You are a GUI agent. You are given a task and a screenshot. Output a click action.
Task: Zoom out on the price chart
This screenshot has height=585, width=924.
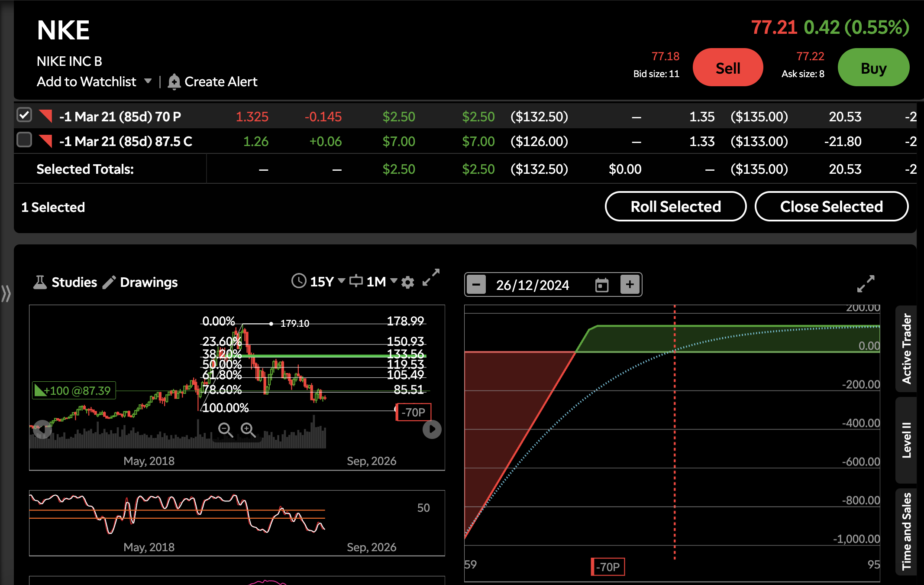[x=225, y=429]
